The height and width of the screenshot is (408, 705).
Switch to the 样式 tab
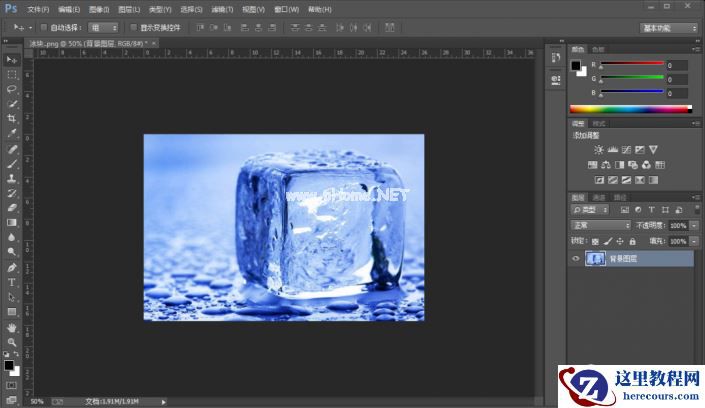[598, 123]
